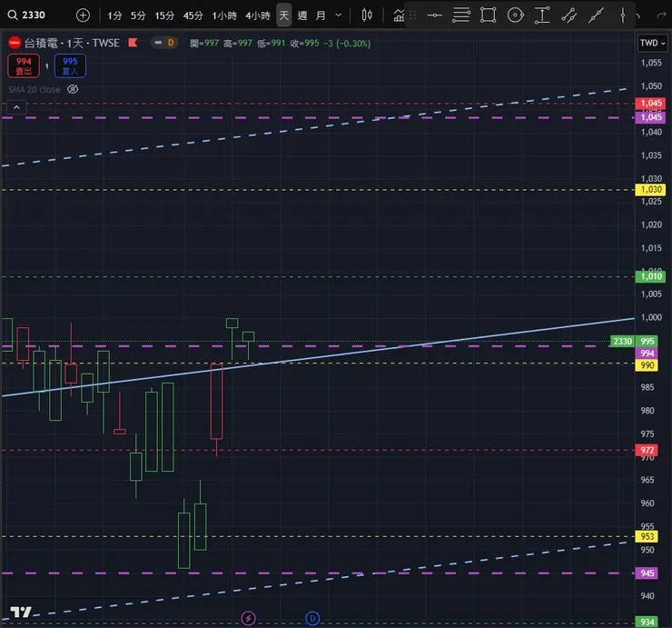
Task: Select the 1分 timeframe
Action: (x=114, y=15)
